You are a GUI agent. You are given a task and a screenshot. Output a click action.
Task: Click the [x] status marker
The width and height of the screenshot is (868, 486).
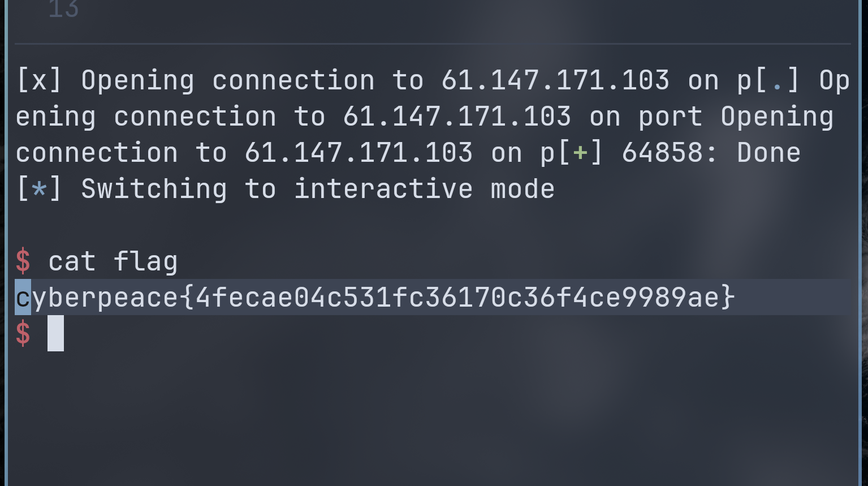[39, 80]
